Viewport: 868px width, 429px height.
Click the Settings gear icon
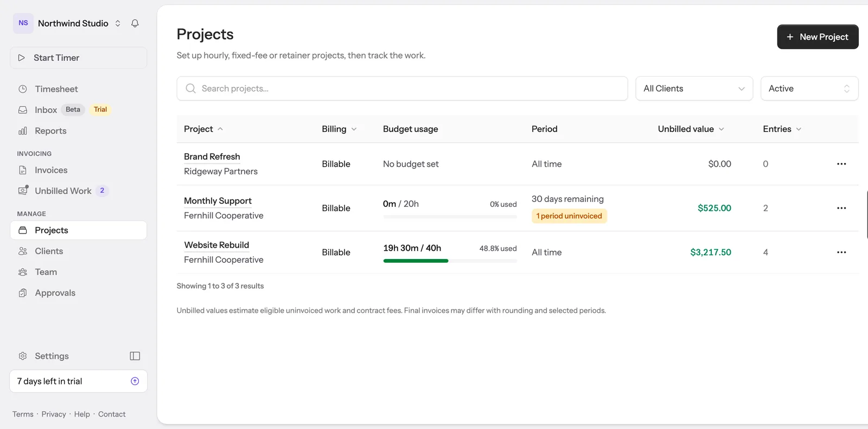click(23, 356)
